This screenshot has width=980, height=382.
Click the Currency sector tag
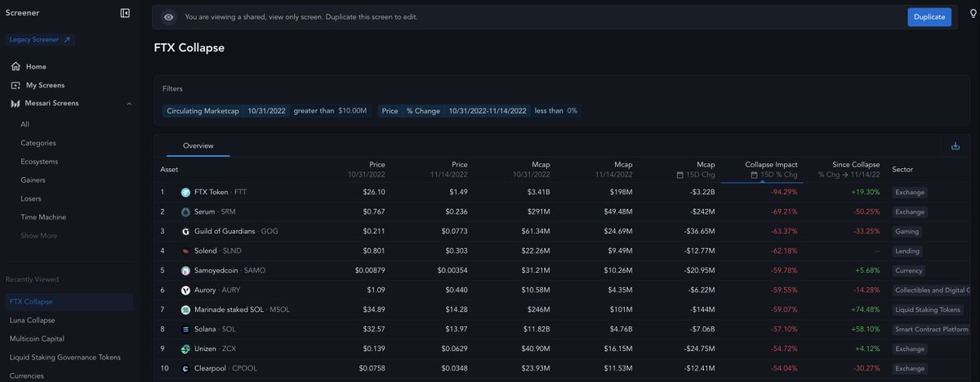[x=909, y=271]
